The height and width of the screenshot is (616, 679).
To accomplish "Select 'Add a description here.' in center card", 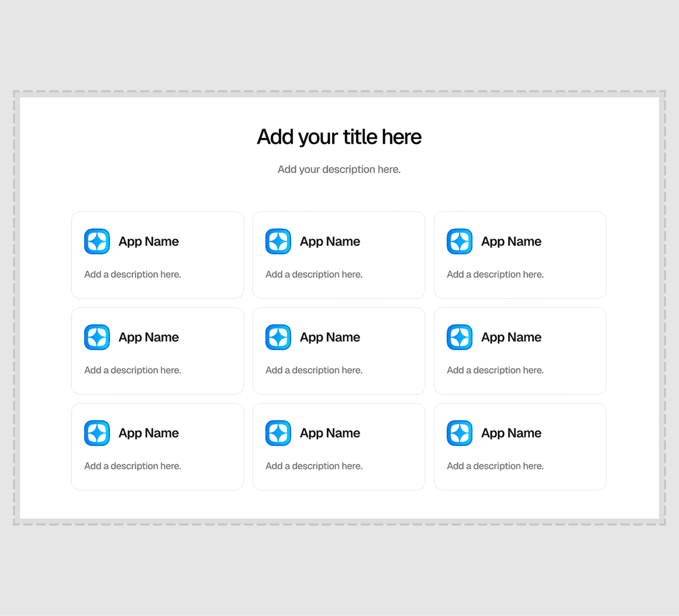I will (x=314, y=370).
